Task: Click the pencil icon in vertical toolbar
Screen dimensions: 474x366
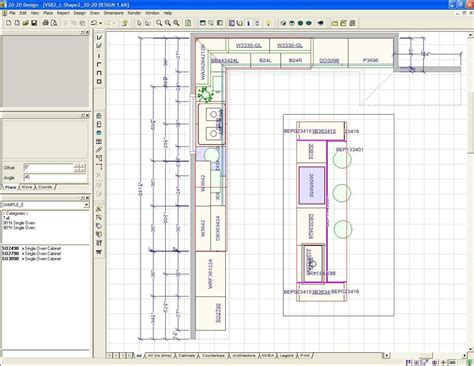Action: click(x=99, y=150)
